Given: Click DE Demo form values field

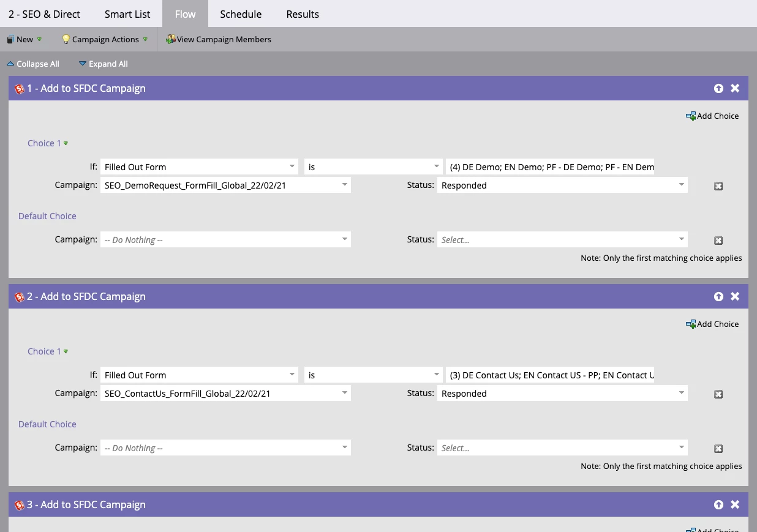Looking at the screenshot, I should 550,167.
